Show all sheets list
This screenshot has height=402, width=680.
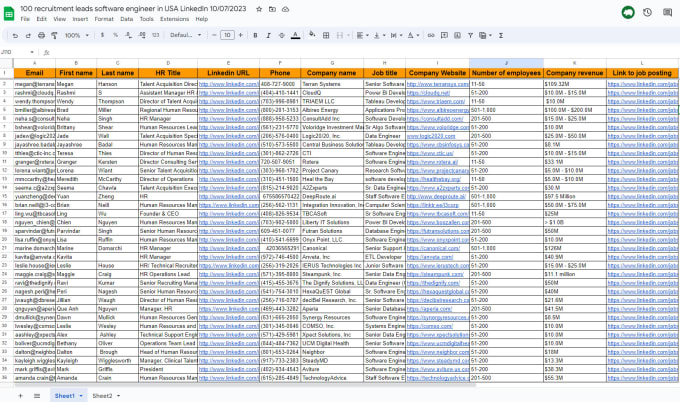pyautogui.click(x=37, y=395)
